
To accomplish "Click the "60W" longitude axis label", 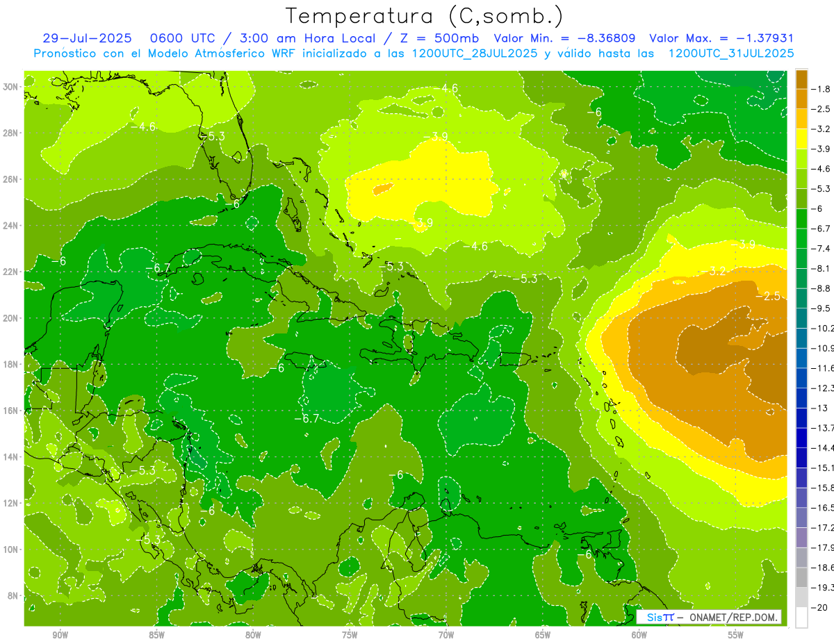I will pyautogui.click(x=639, y=635).
